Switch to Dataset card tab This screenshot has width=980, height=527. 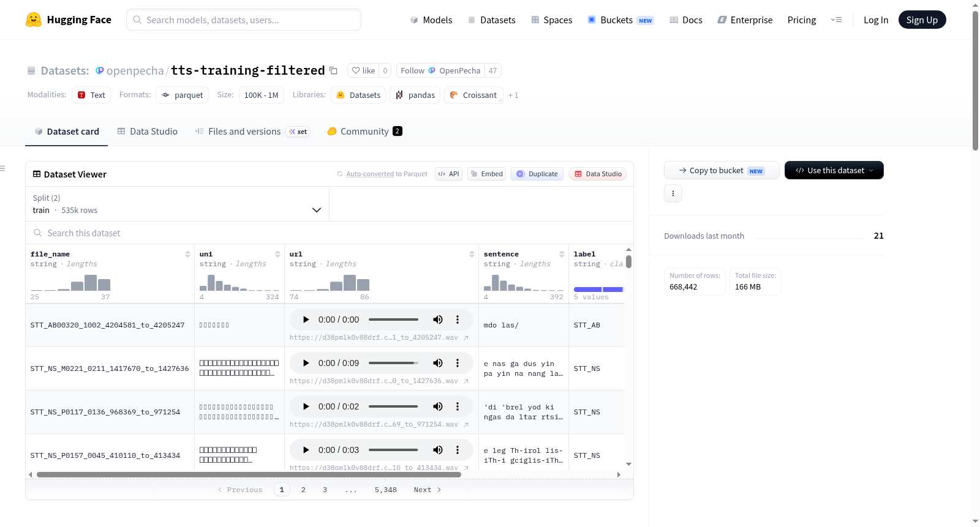[66, 132]
